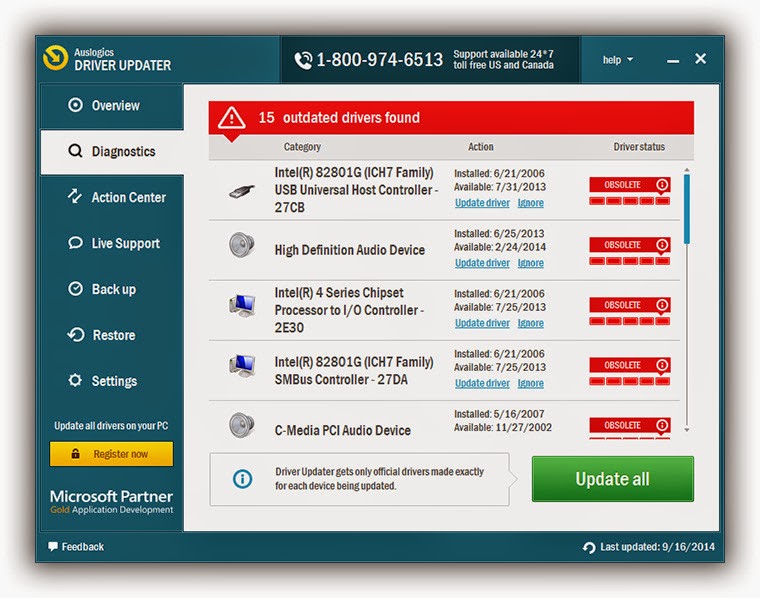The image size is (760, 598).
Task: Click the Action Center arrows icon
Action: click(75, 196)
